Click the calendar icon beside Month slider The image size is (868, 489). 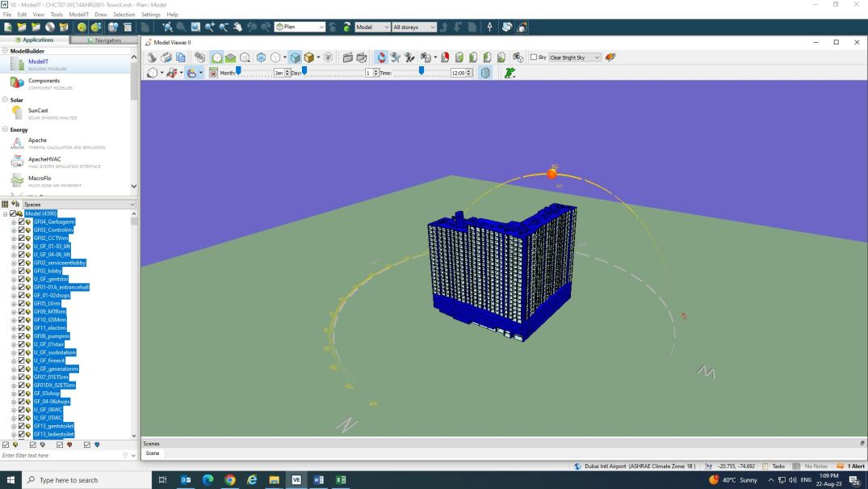(213, 73)
